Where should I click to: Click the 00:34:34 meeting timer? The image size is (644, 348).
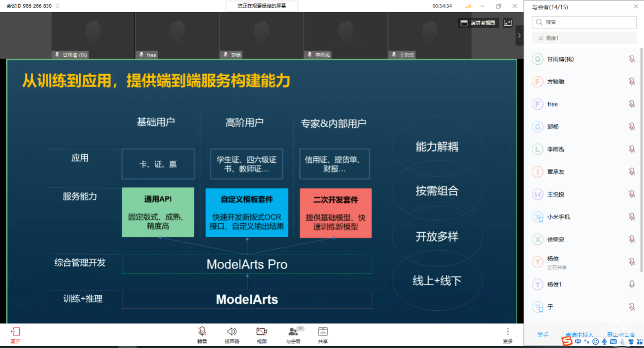pyautogui.click(x=442, y=6)
